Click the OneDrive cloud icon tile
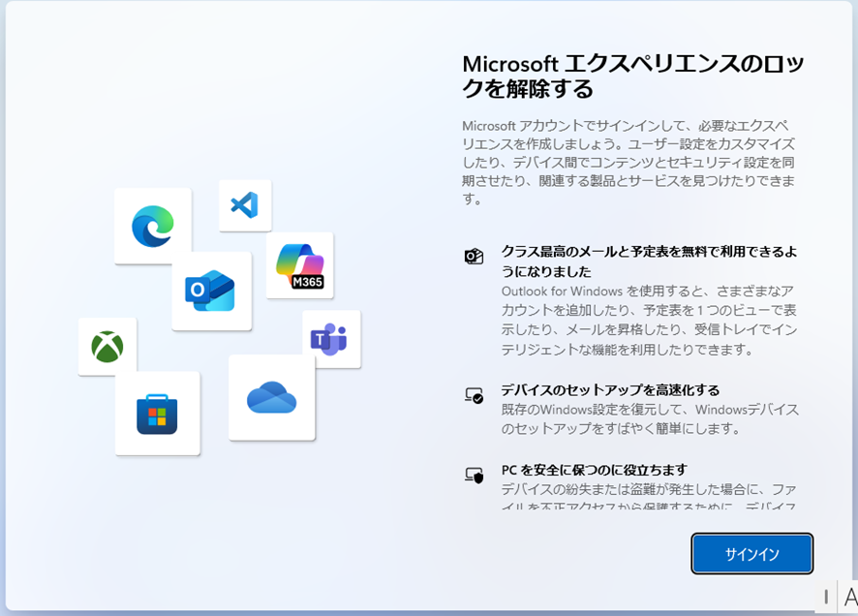 (x=272, y=398)
